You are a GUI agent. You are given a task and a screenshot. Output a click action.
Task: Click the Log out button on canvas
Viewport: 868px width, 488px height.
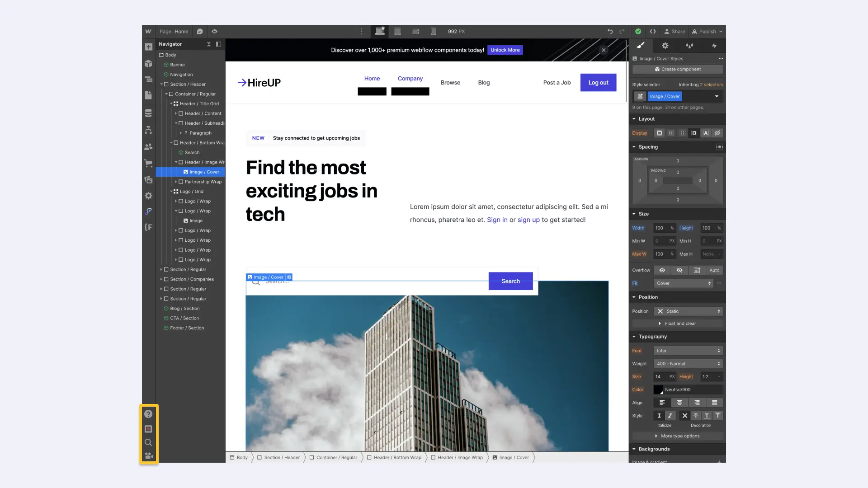click(x=598, y=83)
